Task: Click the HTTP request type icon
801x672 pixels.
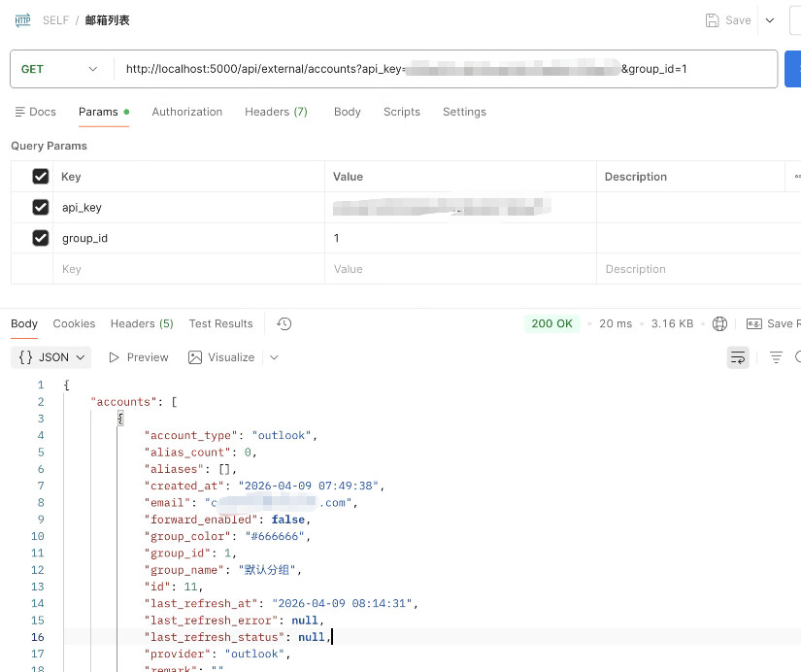Action: click(22, 20)
